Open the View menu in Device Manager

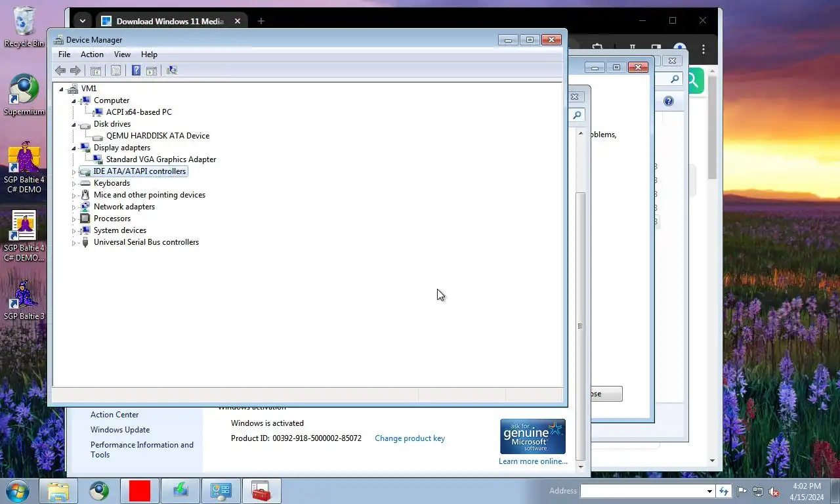coord(122,54)
